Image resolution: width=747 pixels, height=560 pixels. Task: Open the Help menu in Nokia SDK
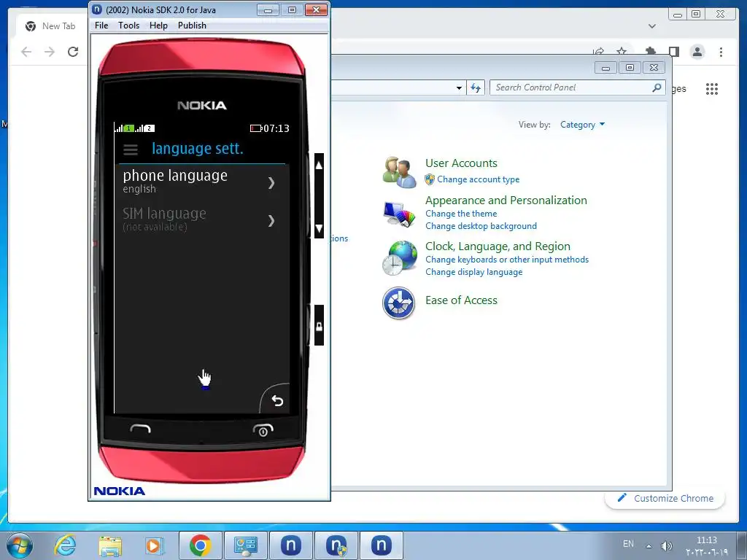pos(158,26)
